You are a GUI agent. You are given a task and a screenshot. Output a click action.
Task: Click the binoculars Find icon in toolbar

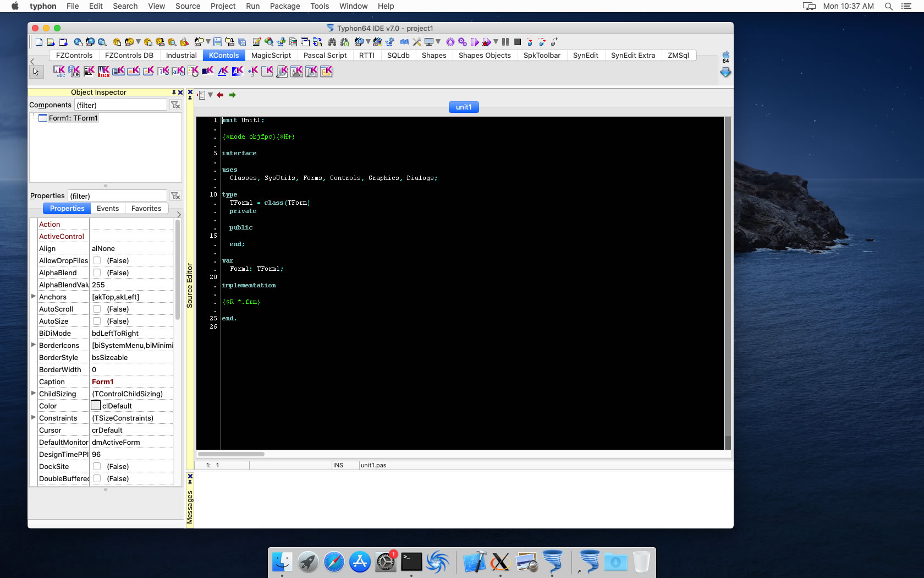(x=332, y=42)
